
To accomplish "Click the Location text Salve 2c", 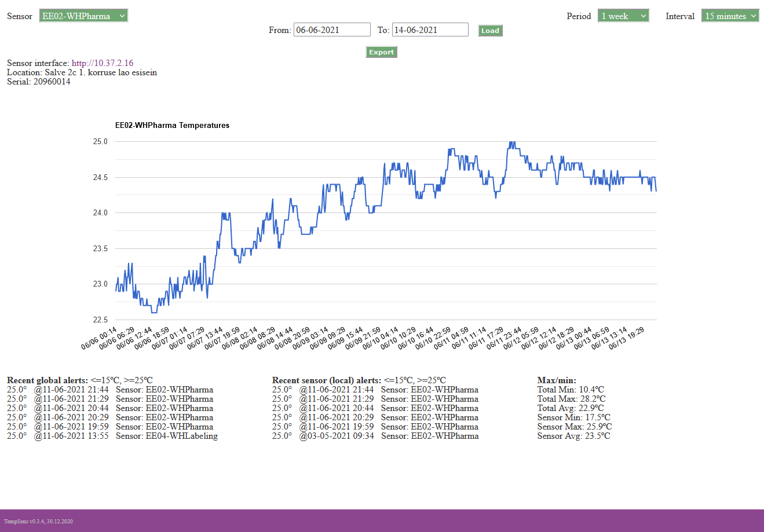I will (61, 72).
